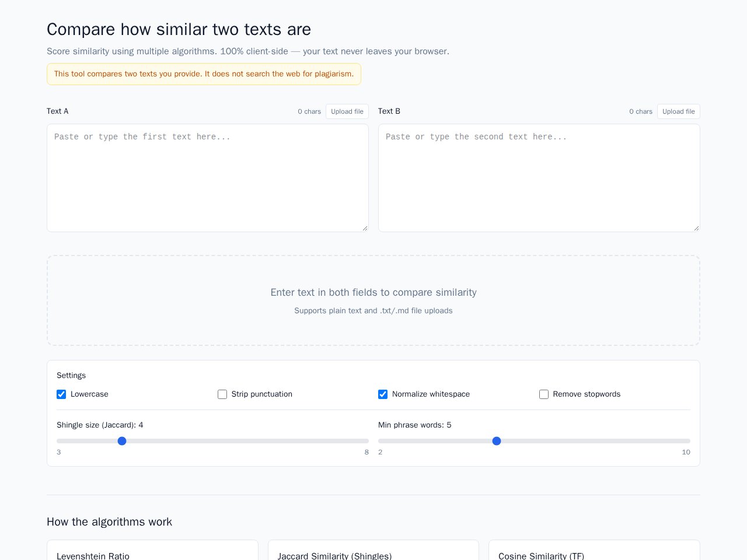The width and height of the screenshot is (747, 560).
Task: Click the 'Strip punctuation' label text
Action: pos(262,394)
